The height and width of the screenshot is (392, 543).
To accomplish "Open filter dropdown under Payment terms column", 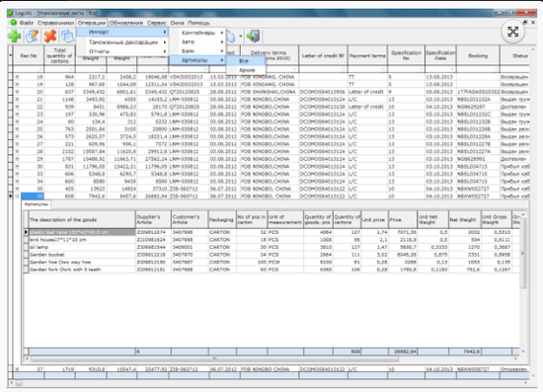I will click(x=383, y=69).
